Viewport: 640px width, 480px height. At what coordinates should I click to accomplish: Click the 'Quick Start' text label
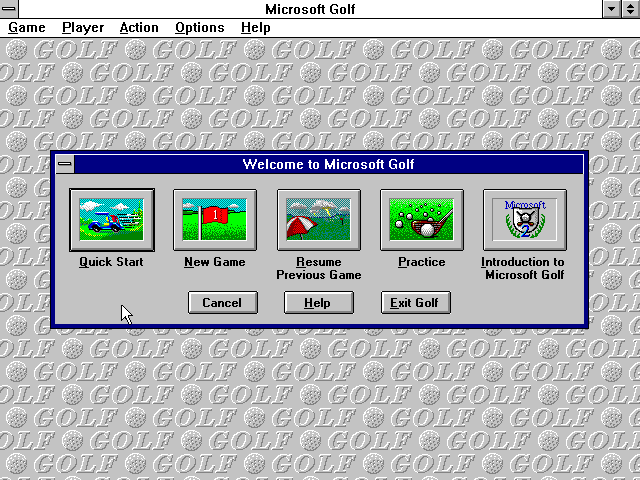tap(111, 262)
